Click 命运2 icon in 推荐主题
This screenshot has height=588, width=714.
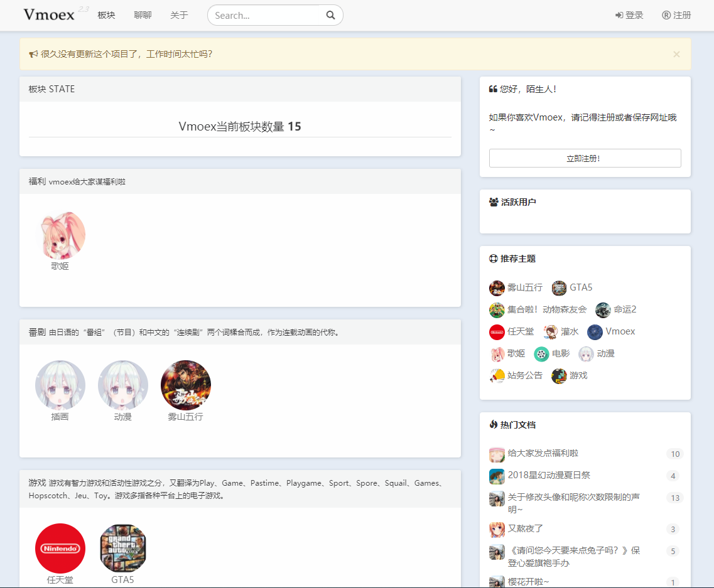[x=603, y=310]
